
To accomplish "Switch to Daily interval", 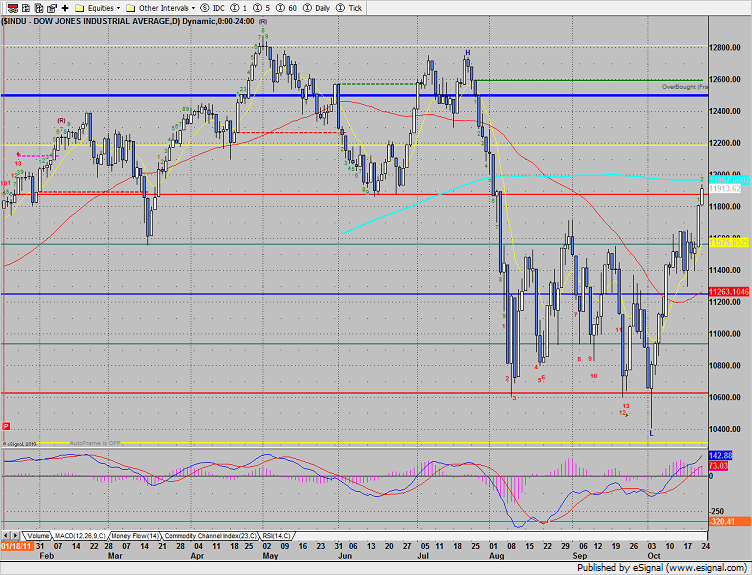I will (317, 8).
